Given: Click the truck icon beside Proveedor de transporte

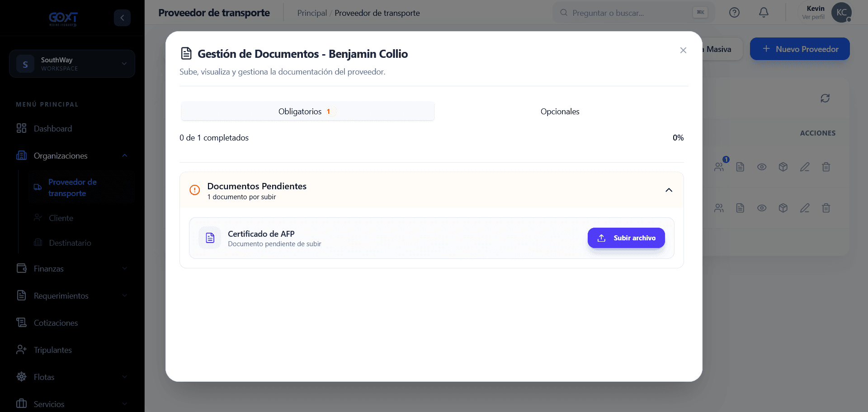Looking at the screenshot, I should coord(38,187).
